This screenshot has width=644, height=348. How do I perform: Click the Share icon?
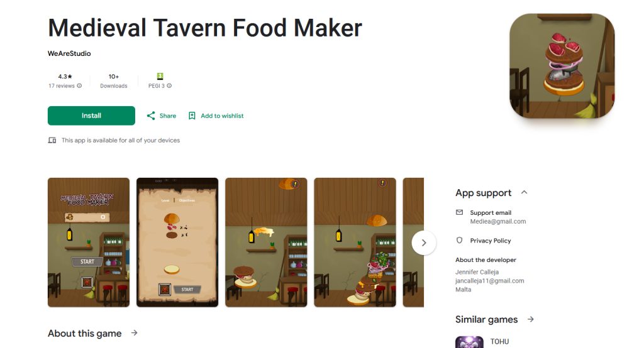[151, 116]
